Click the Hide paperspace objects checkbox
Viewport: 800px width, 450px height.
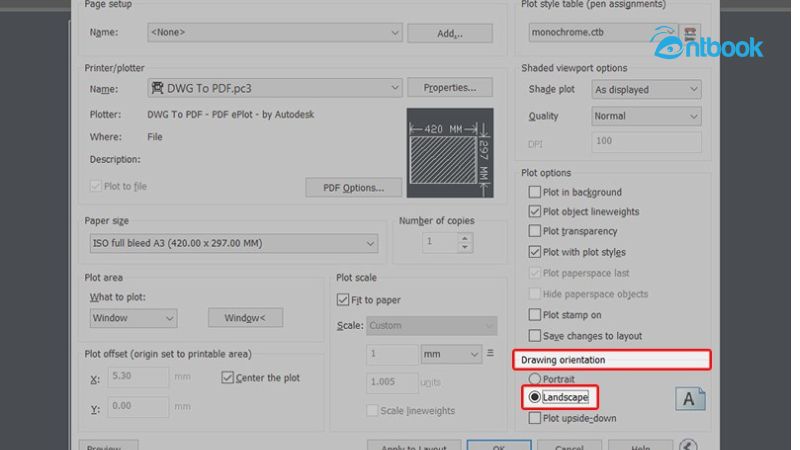pyautogui.click(x=534, y=293)
